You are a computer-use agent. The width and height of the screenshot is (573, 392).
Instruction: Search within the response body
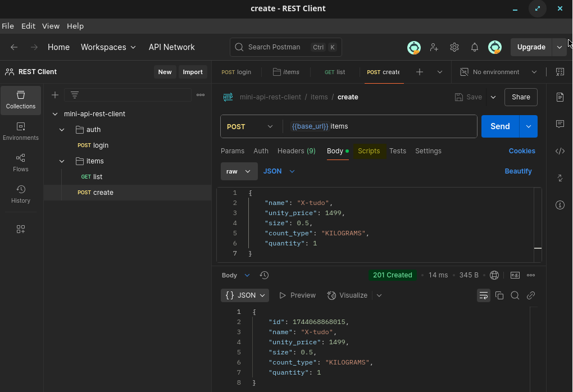pos(515,295)
